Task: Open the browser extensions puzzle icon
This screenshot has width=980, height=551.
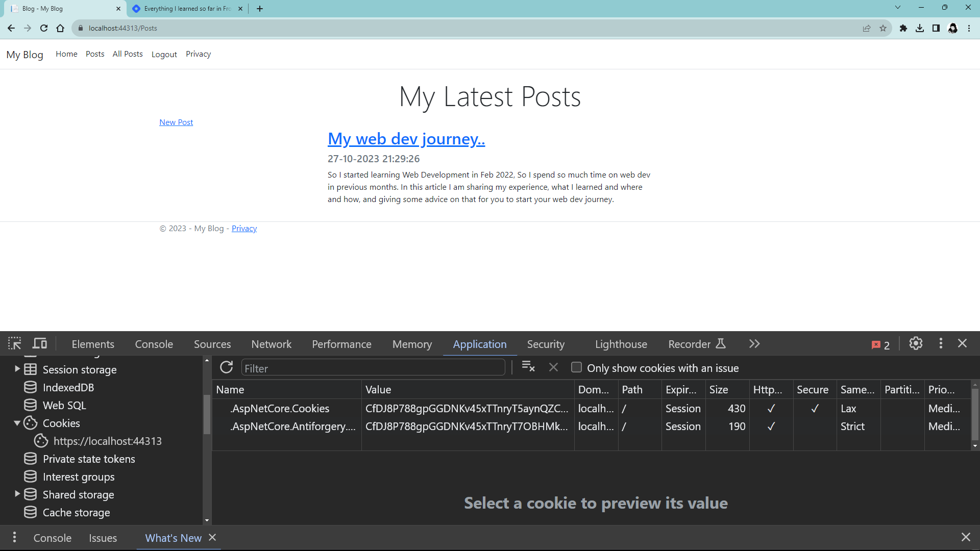Action: click(x=903, y=29)
